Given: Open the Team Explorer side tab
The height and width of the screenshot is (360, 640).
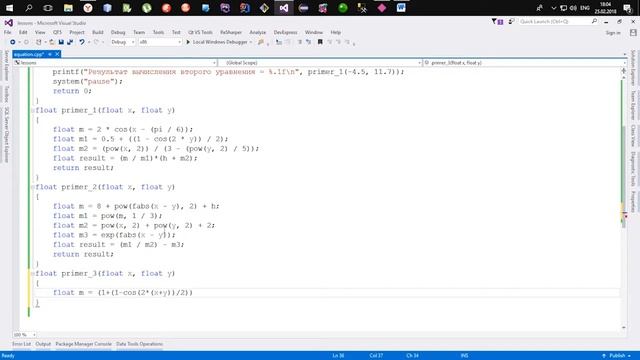Looking at the screenshot, I should point(633,105).
